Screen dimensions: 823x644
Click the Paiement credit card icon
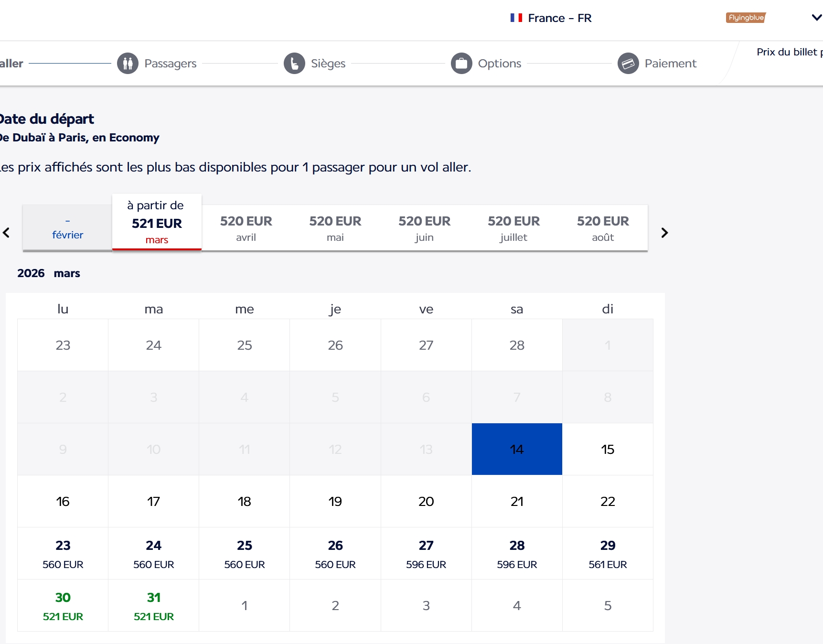pyautogui.click(x=628, y=63)
